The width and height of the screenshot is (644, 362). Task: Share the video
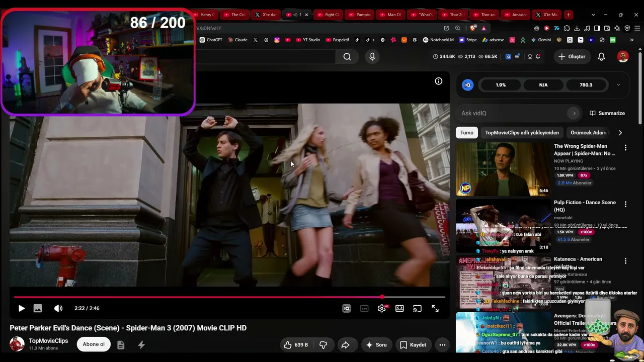point(346,345)
